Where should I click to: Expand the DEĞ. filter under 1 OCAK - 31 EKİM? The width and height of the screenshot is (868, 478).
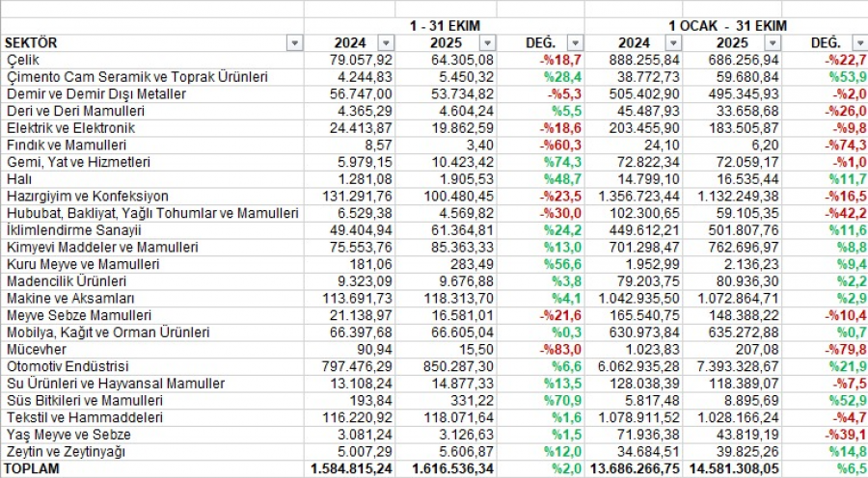click(x=859, y=43)
